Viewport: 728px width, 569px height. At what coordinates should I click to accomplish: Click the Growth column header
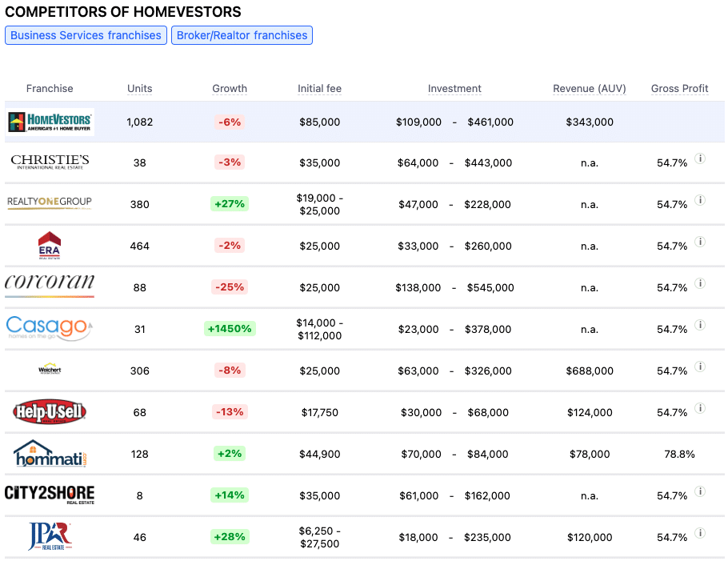[x=230, y=88]
